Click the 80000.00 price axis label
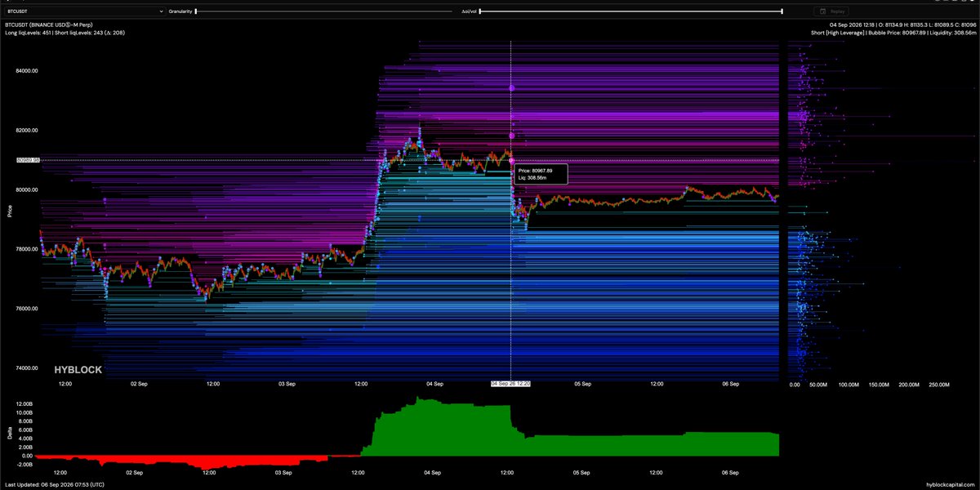The image size is (980, 490). [27, 189]
